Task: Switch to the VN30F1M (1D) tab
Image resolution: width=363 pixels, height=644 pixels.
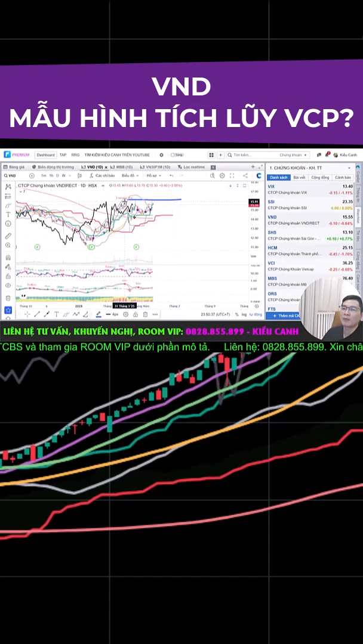Action: point(155,167)
